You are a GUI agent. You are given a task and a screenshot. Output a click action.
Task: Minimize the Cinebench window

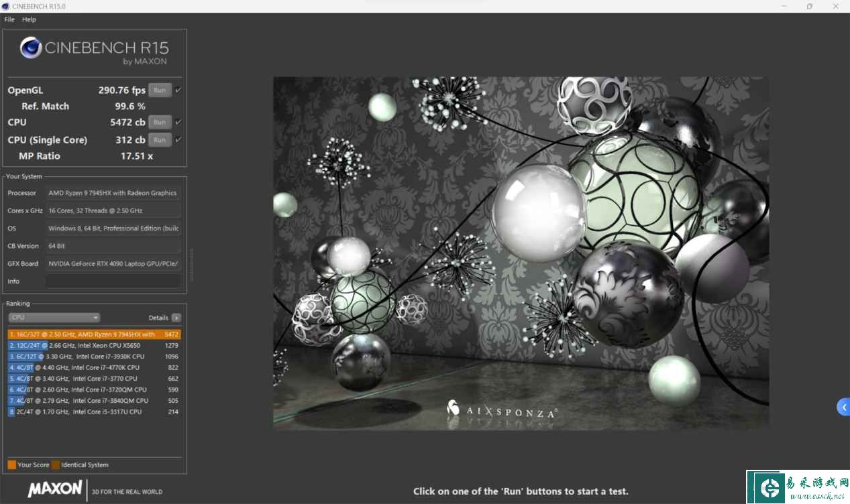784,6
